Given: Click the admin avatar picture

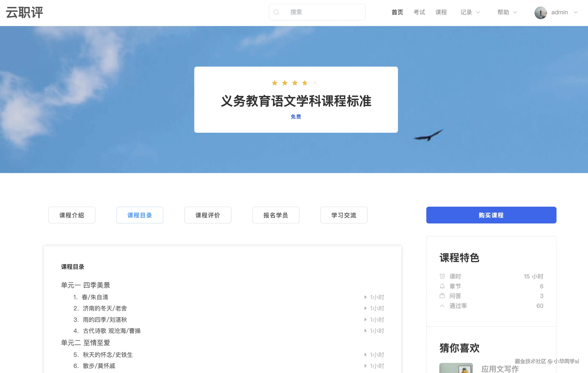Looking at the screenshot, I should (x=540, y=12).
